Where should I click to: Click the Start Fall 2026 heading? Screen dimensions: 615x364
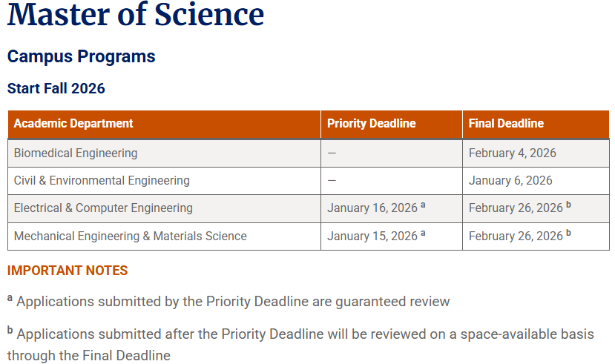tap(56, 89)
